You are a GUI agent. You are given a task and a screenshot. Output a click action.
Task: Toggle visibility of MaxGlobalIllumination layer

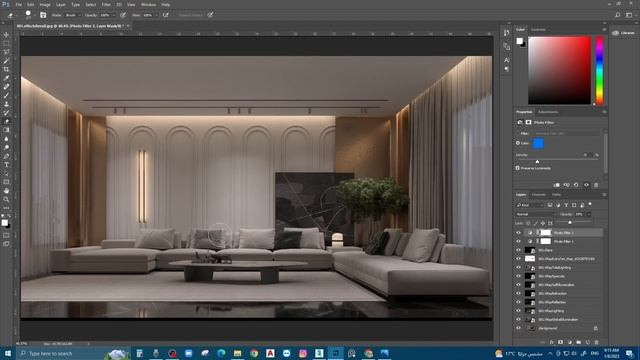[x=518, y=320]
